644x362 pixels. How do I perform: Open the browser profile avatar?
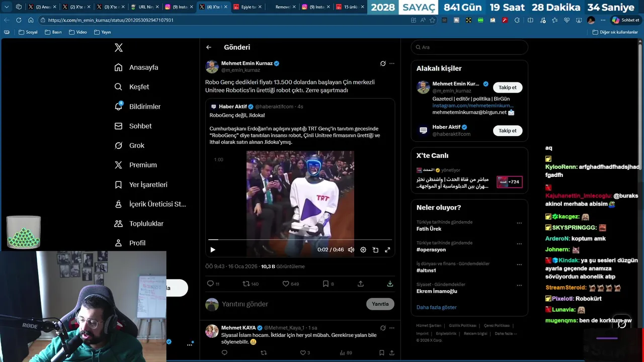click(591, 20)
